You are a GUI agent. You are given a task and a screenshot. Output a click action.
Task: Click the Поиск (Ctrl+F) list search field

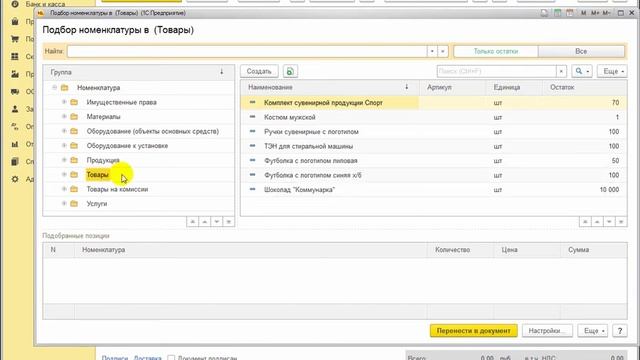click(496, 71)
